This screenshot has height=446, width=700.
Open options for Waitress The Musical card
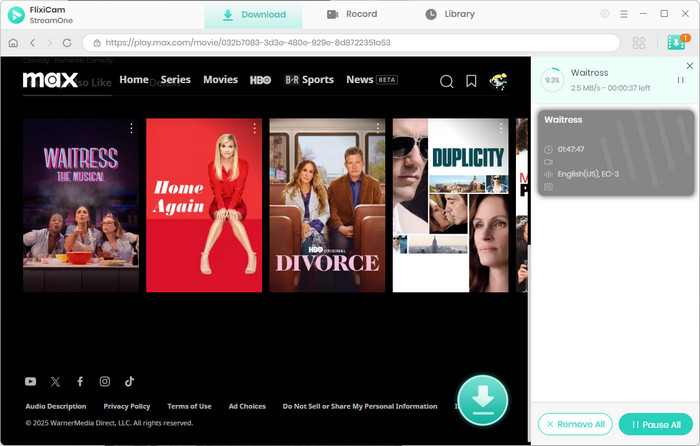[x=131, y=129]
